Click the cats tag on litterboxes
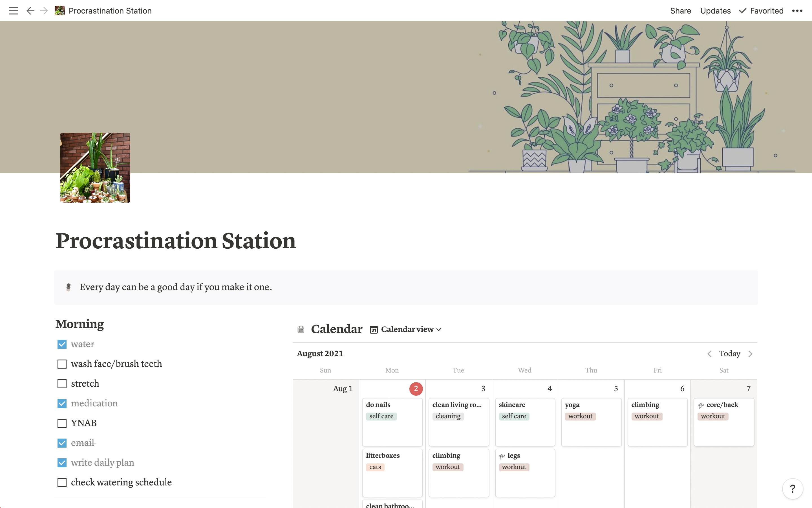 coord(375,467)
